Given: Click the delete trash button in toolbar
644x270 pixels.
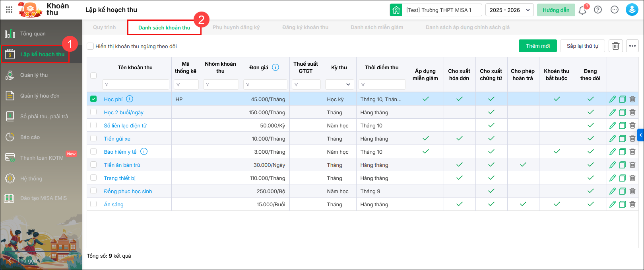Looking at the screenshot, I should point(616,46).
